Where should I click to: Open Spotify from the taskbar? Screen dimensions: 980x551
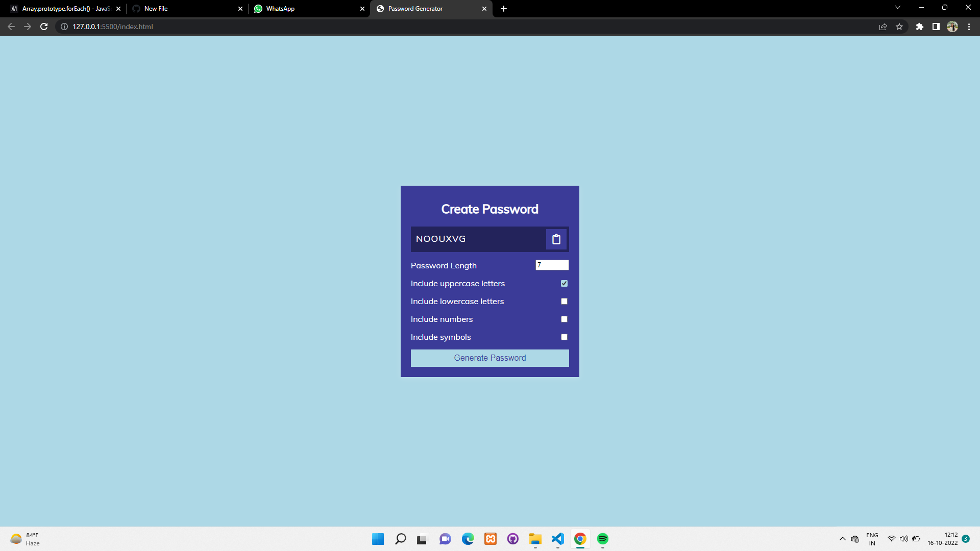point(602,539)
